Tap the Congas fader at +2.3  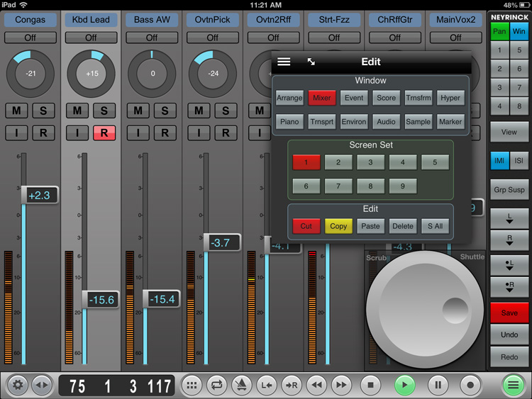(x=39, y=196)
